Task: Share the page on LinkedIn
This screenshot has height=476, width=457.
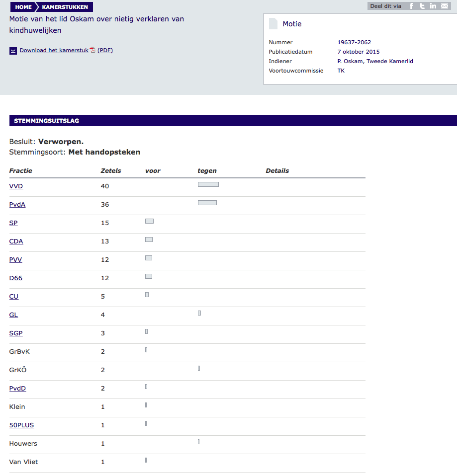Action: click(433, 6)
